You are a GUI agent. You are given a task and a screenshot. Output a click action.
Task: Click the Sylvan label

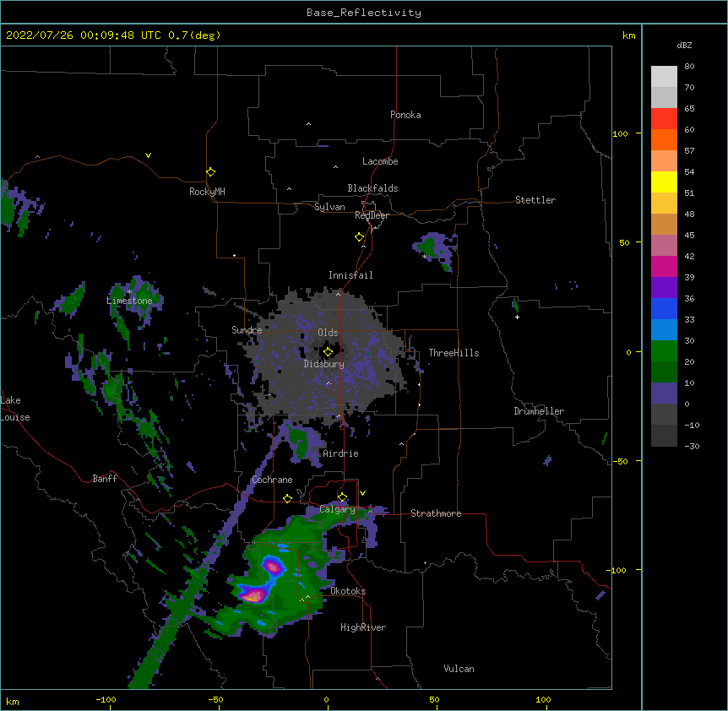coord(329,207)
